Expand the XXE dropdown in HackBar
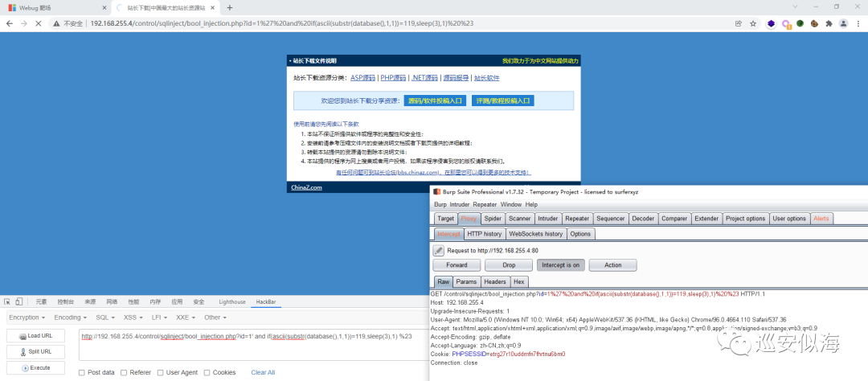Screen dimensions: 868x381 tap(187, 317)
